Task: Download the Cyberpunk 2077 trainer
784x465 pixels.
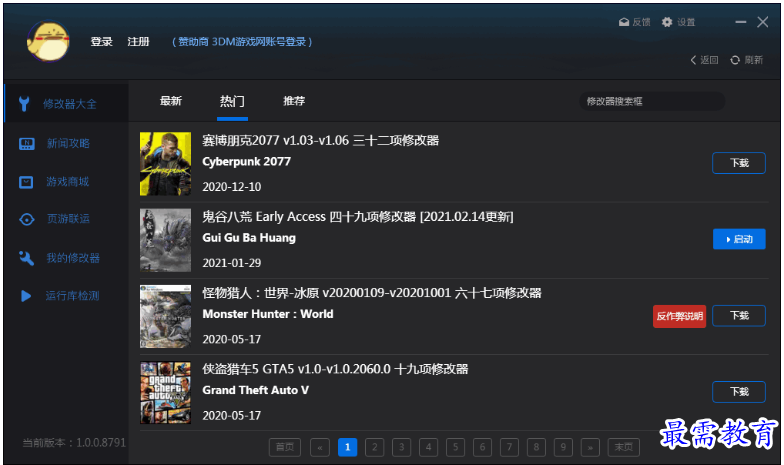Action: [x=738, y=163]
